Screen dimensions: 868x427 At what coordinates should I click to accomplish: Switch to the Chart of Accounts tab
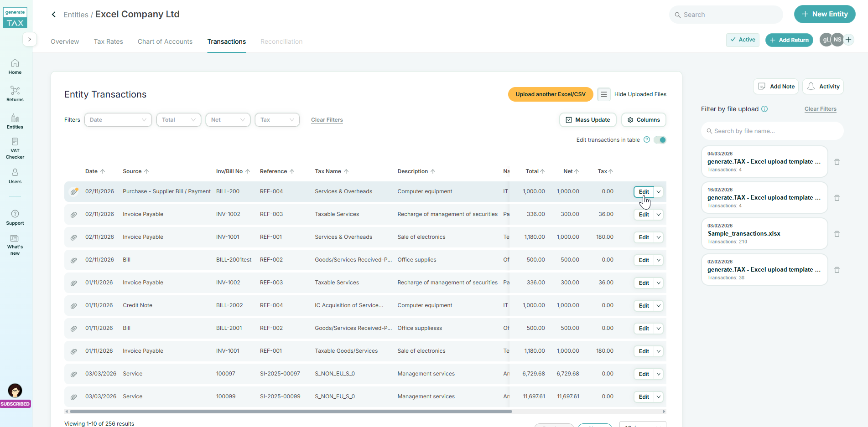coord(165,41)
